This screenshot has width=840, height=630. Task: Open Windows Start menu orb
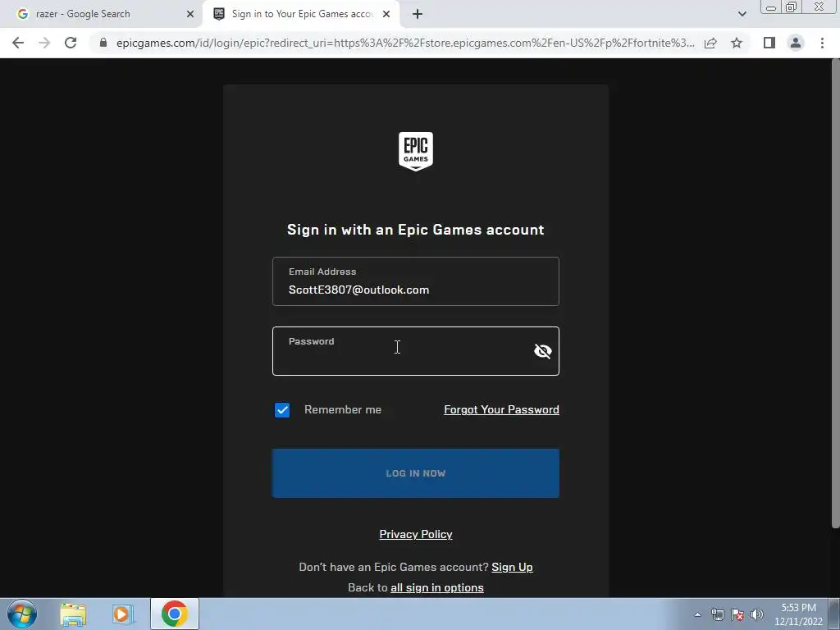[22, 614]
